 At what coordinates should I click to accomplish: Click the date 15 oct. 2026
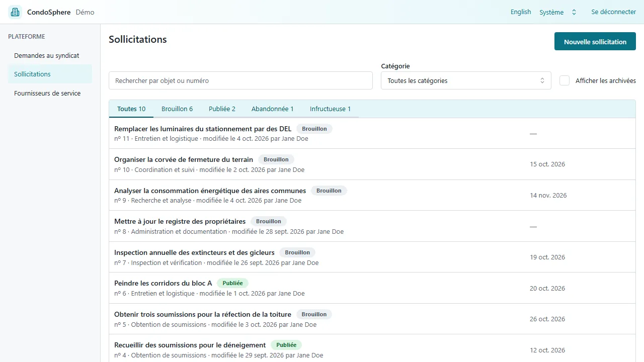pyautogui.click(x=547, y=164)
